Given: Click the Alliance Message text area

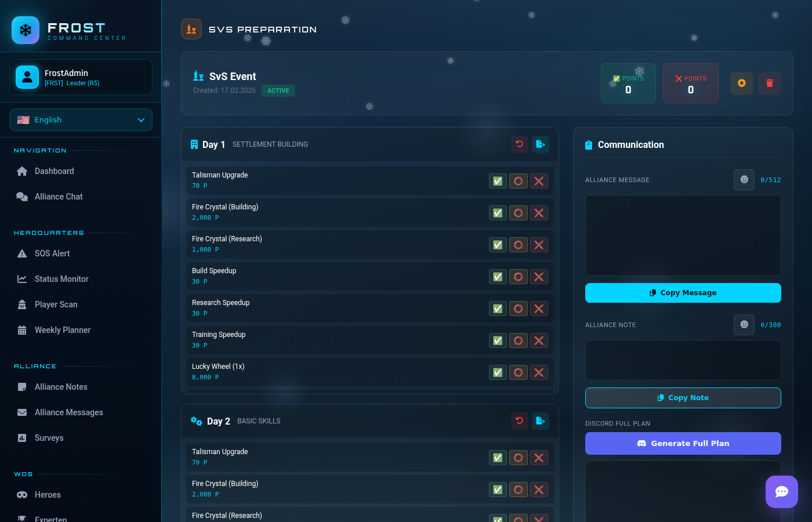Looking at the screenshot, I should (x=683, y=235).
